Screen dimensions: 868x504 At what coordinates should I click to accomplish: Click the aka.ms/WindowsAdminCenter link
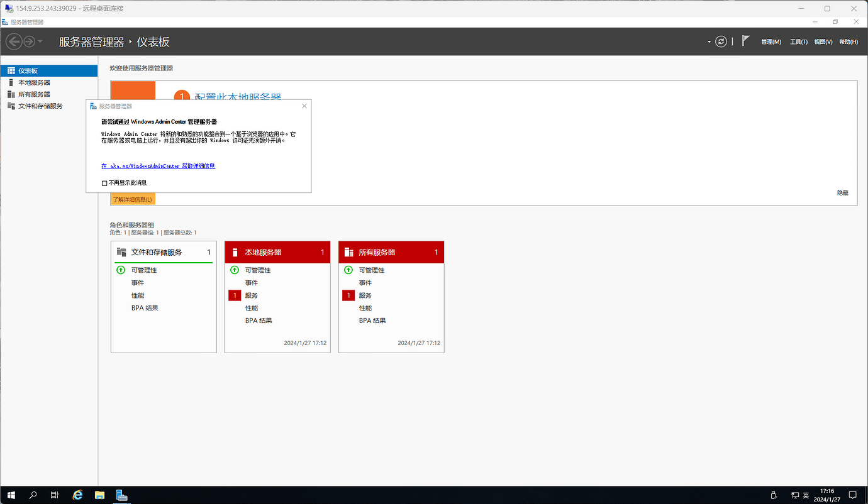[158, 166]
